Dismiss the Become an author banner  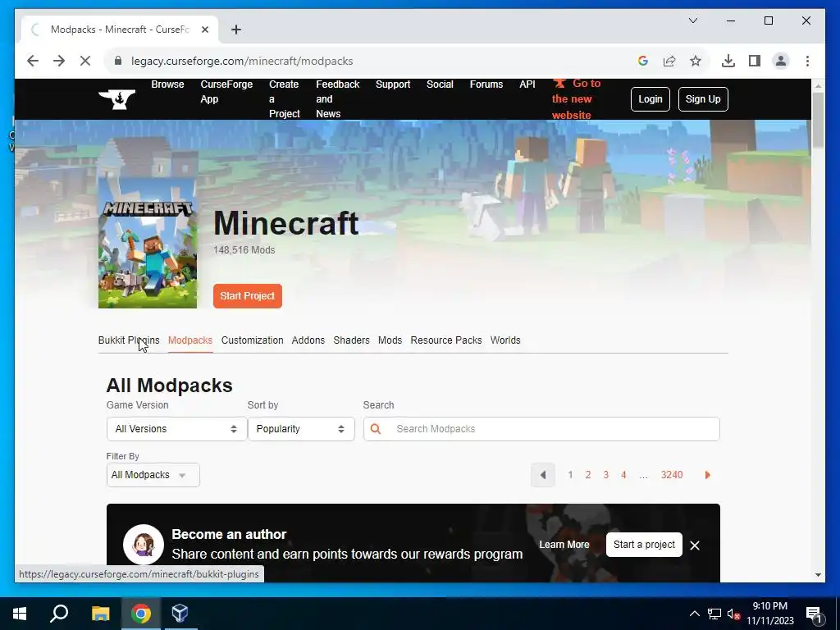[x=695, y=546]
